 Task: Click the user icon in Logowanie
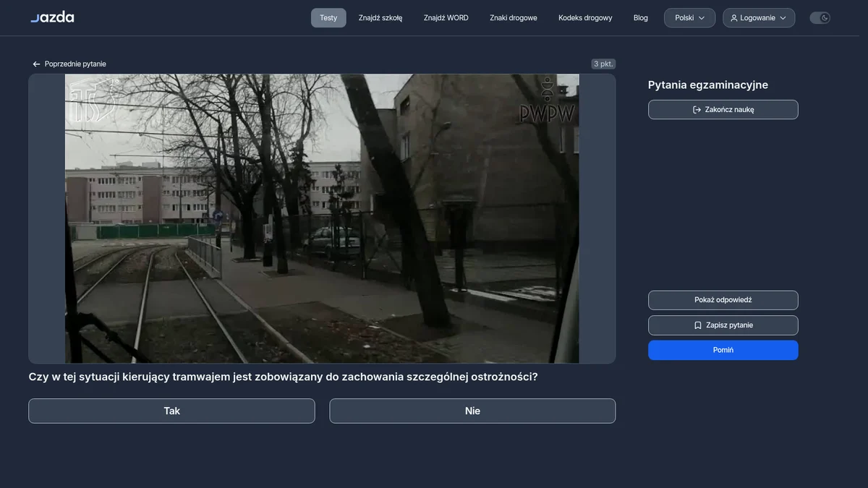[734, 18]
